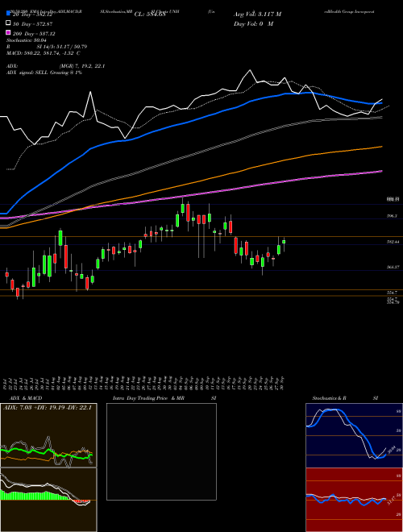Select the '200 Day - 587.12' legend text

click(x=34, y=34)
